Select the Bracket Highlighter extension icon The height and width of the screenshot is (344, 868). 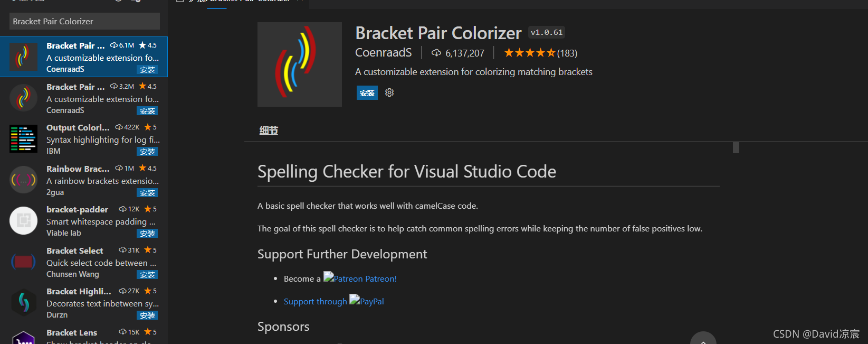point(23,302)
